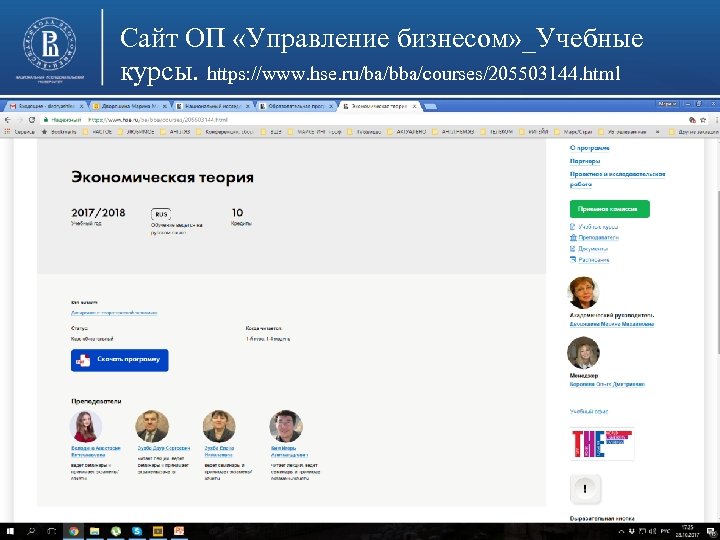Screen dimensions: 720x540
Task: Open File Explorer from taskbar
Action: point(94,532)
